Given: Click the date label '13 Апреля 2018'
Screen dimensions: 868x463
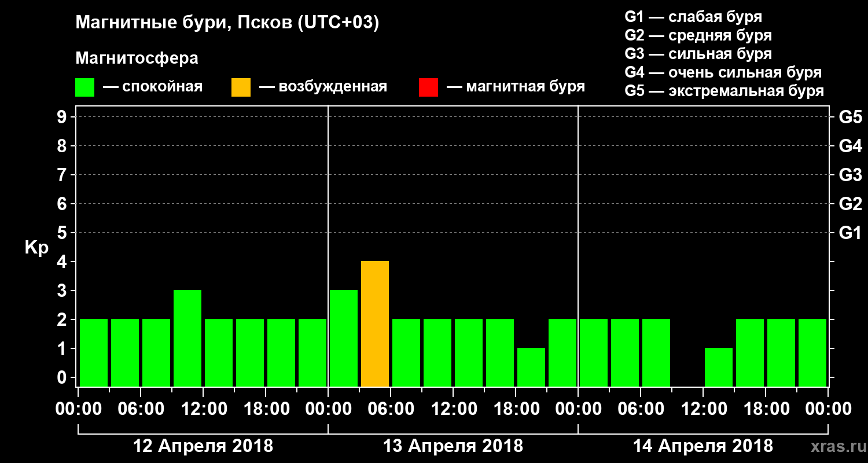Looking at the screenshot, I should click(x=453, y=446).
